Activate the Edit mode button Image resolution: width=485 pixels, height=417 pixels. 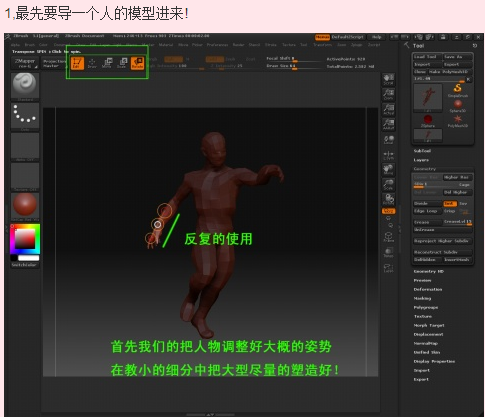point(77,63)
